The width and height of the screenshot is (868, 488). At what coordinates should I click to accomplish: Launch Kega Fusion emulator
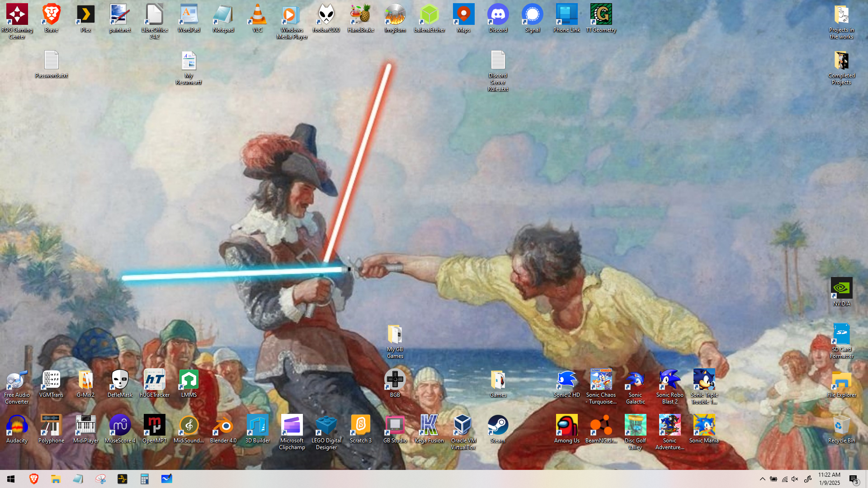tap(429, 429)
